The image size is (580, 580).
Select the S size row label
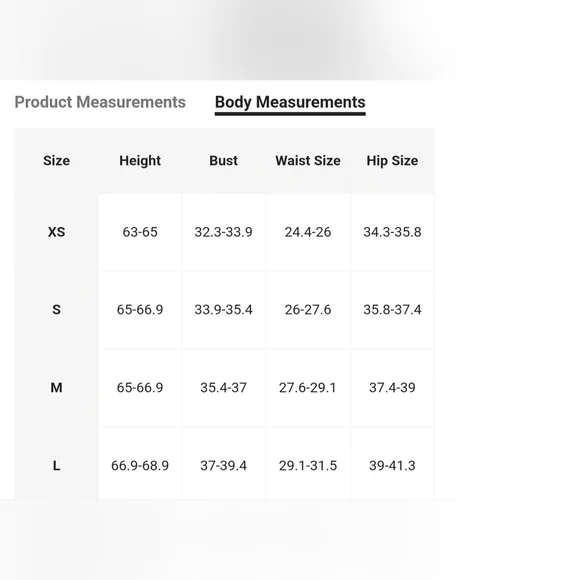pos(56,310)
